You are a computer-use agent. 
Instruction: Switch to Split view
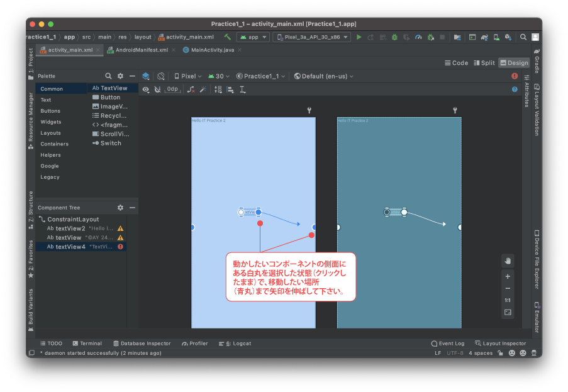pyautogui.click(x=484, y=63)
